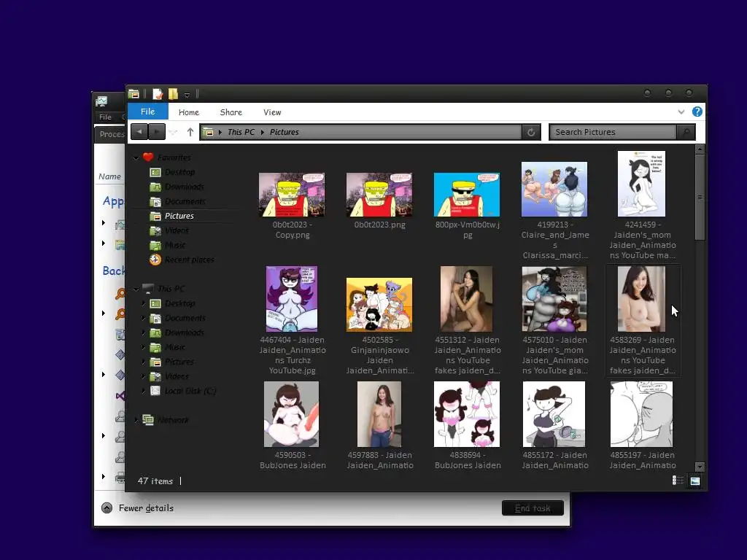Viewport: 747px width, 560px height.
Task: Open Help with the question mark icon
Action: (x=697, y=112)
